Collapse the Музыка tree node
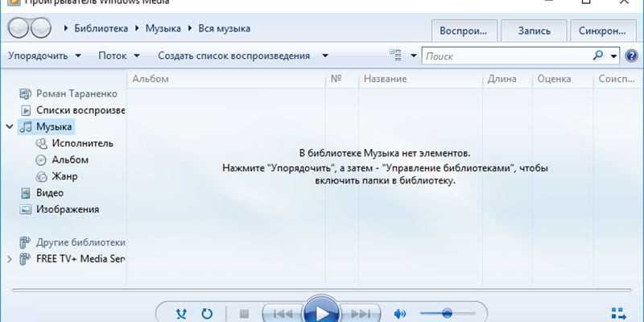Screen dimensions: 644x322 (x=10, y=126)
